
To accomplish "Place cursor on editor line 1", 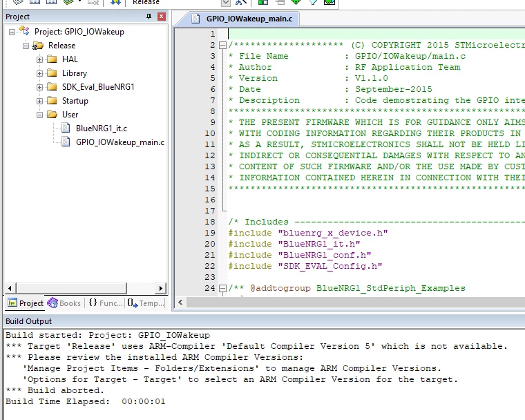I will click(376, 34).
